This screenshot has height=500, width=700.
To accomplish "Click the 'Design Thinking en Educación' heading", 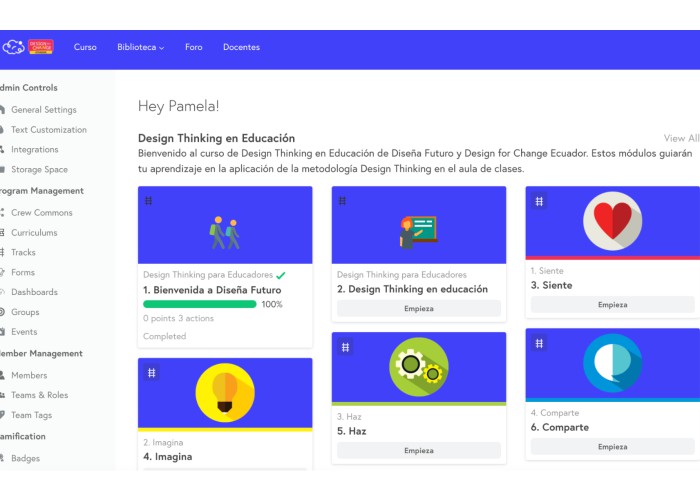I will coord(217,138).
